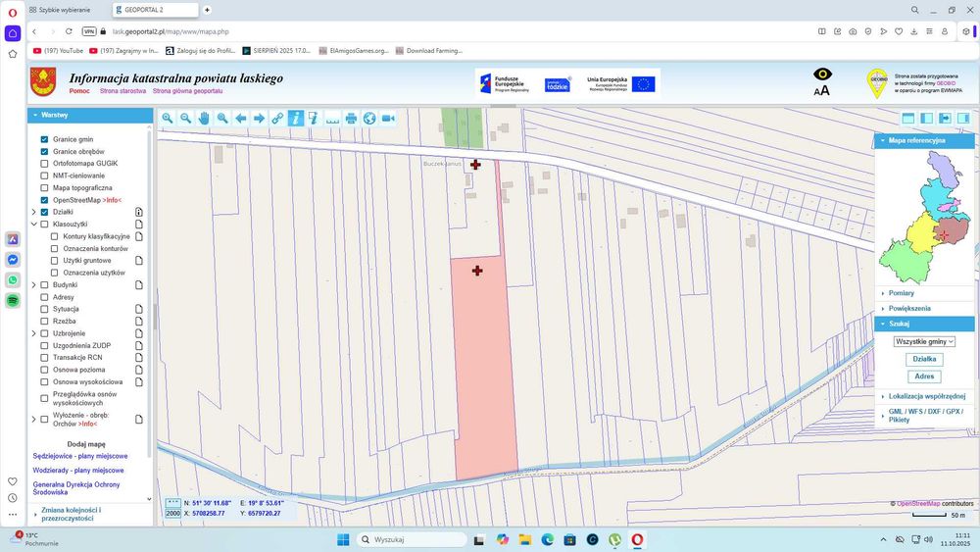Screen dimensions: 980x552
Task: Open Windows Start menu
Action: point(343,539)
